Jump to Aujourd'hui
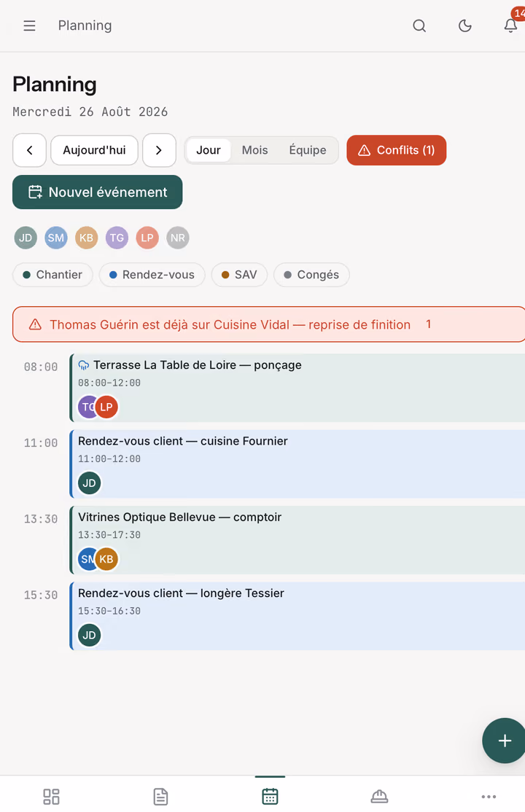The height and width of the screenshot is (812, 525). [x=94, y=150]
